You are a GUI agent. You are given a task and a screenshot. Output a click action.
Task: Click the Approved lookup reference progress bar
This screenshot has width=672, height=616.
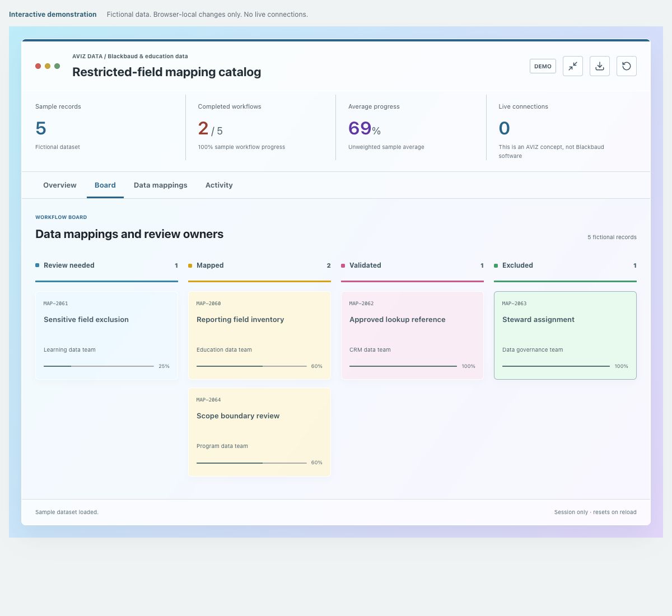click(403, 366)
